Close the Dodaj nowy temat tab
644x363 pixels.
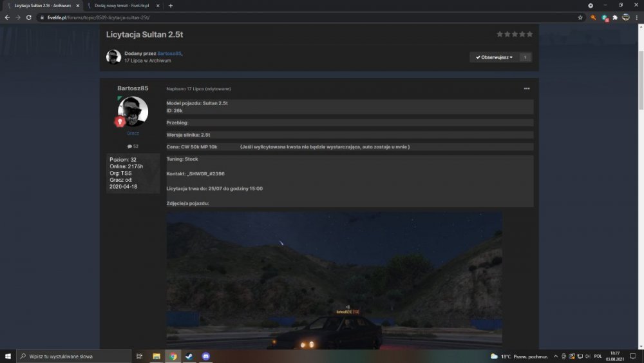(x=158, y=6)
